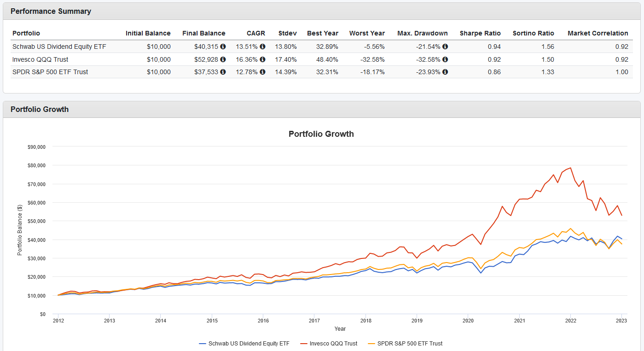Click info icon beside $52,928 final balance
The height and width of the screenshot is (351, 644).
click(x=223, y=59)
